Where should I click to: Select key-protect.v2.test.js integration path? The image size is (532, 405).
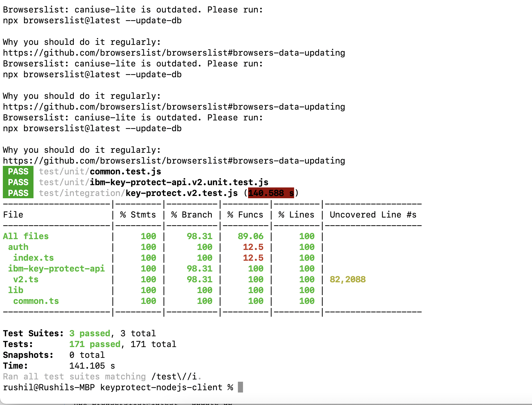click(x=138, y=193)
